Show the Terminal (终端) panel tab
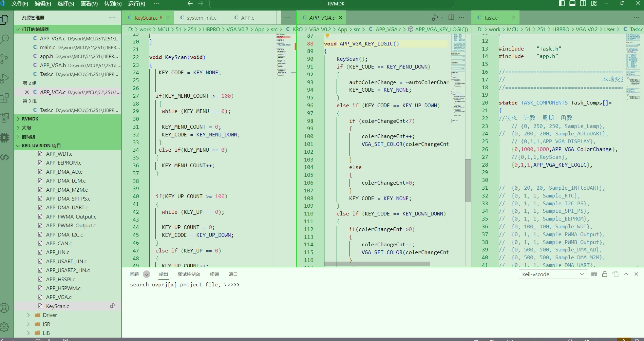Image resolution: width=644 pixels, height=341 pixels. [x=214, y=274]
